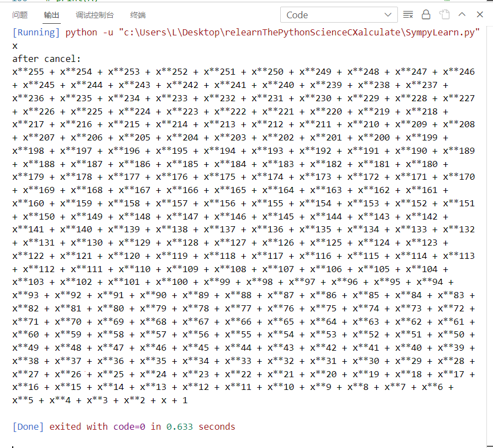Image resolution: width=493 pixels, height=448 pixels.
Task: Maximize the panel with the chevron-up icon
Action: [x=462, y=14]
